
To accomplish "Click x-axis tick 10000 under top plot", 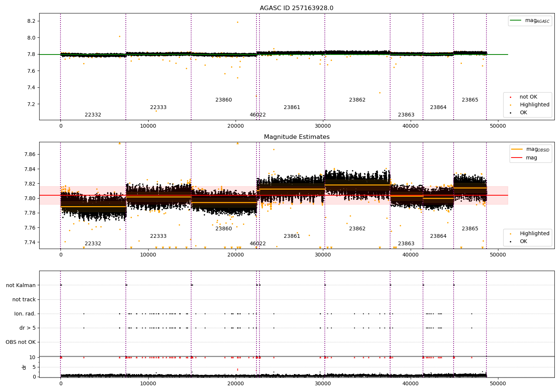I will 148,126.
